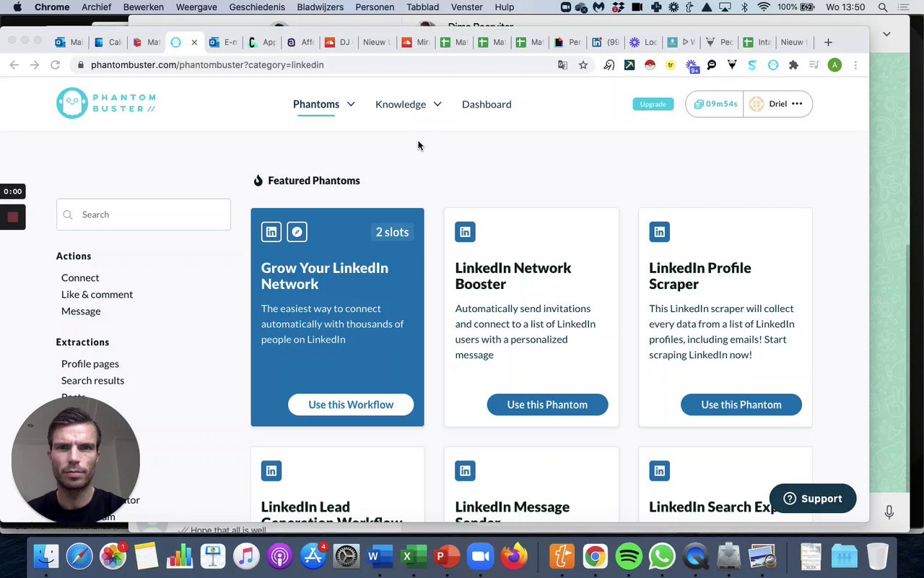Use this Phantom for LinkedIn Profile Scraper

pyautogui.click(x=741, y=405)
